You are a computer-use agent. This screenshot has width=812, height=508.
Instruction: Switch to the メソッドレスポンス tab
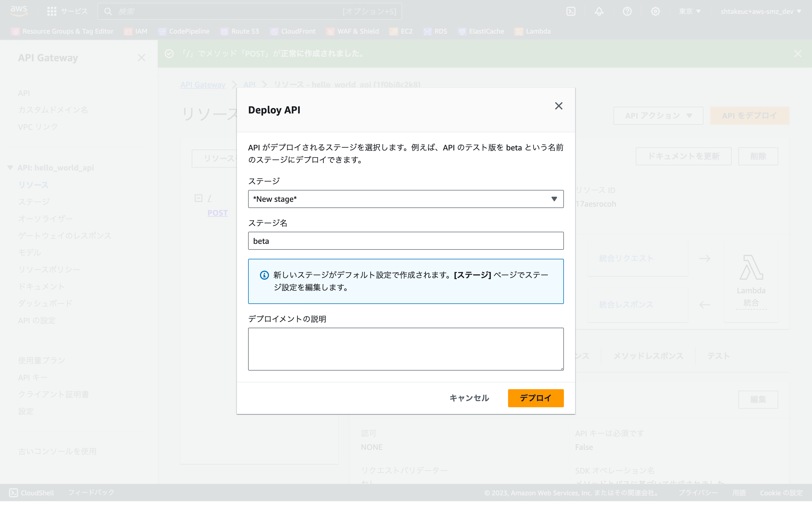click(x=648, y=356)
